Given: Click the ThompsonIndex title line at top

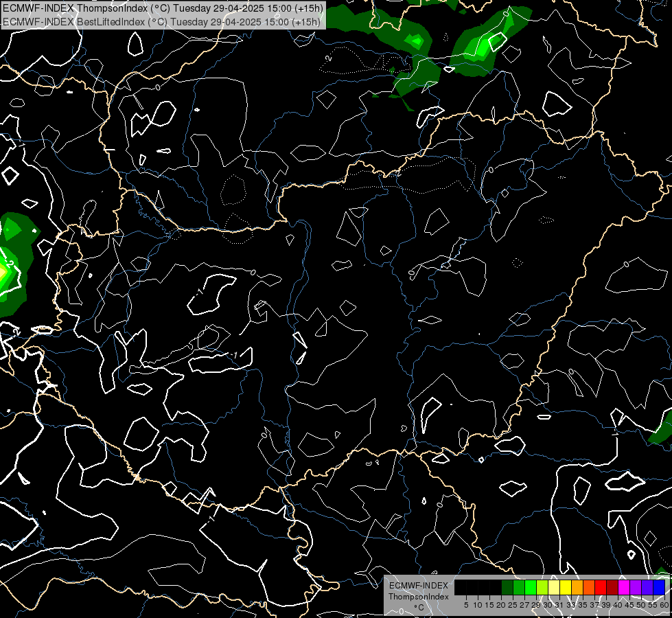Looking at the screenshot, I should point(163,8).
